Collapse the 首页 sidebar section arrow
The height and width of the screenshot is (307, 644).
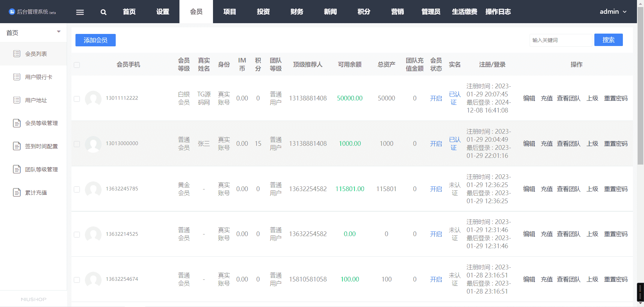(x=59, y=32)
